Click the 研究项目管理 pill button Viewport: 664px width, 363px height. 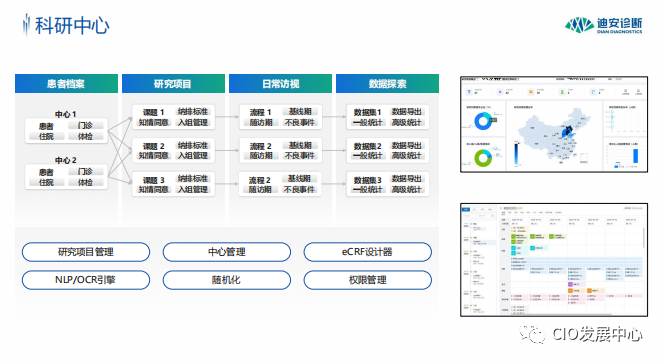(x=86, y=252)
